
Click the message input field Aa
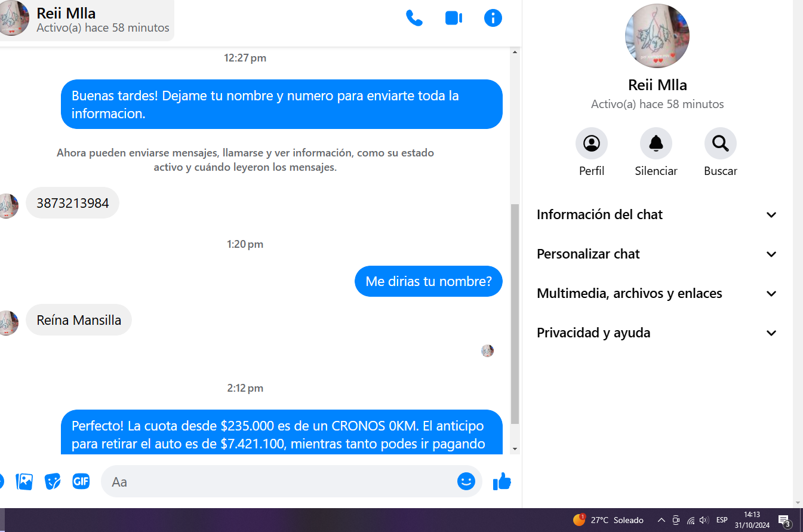281,481
